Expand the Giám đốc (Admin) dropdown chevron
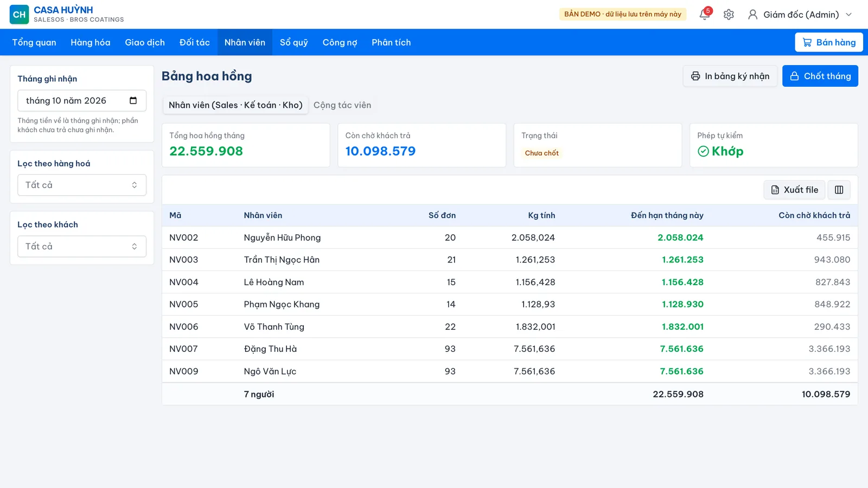Screen dimensions: 868x488 [x=849, y=15]
